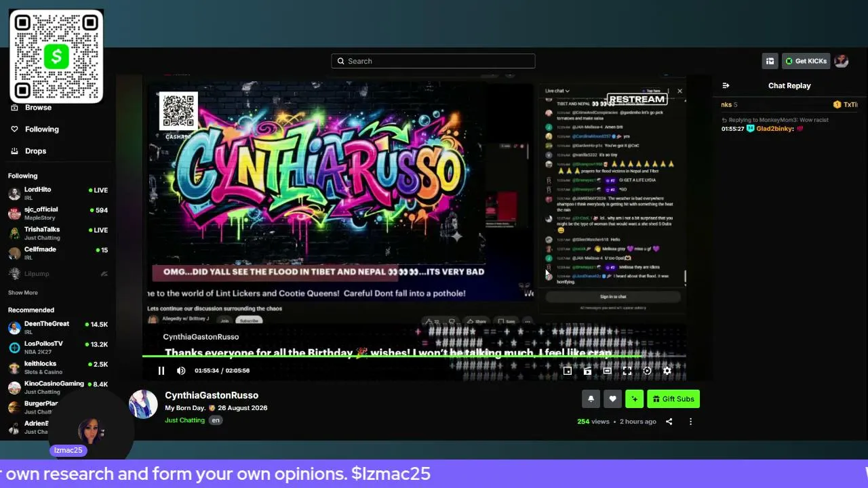Image resolution: width=868 pixels, height=488 pixels.
Task: Pause the video playback
Action: click(x=161, y=371)
